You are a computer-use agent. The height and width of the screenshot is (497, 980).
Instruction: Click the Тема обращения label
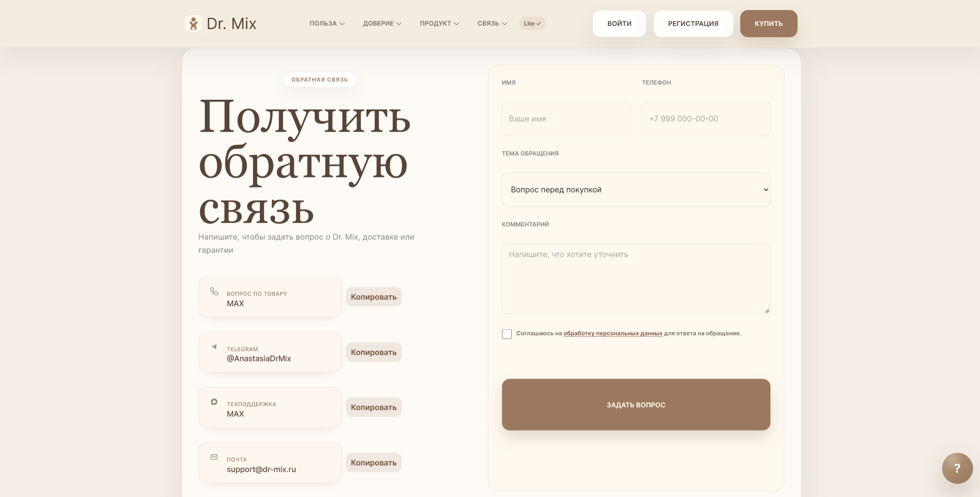(530, 153)
